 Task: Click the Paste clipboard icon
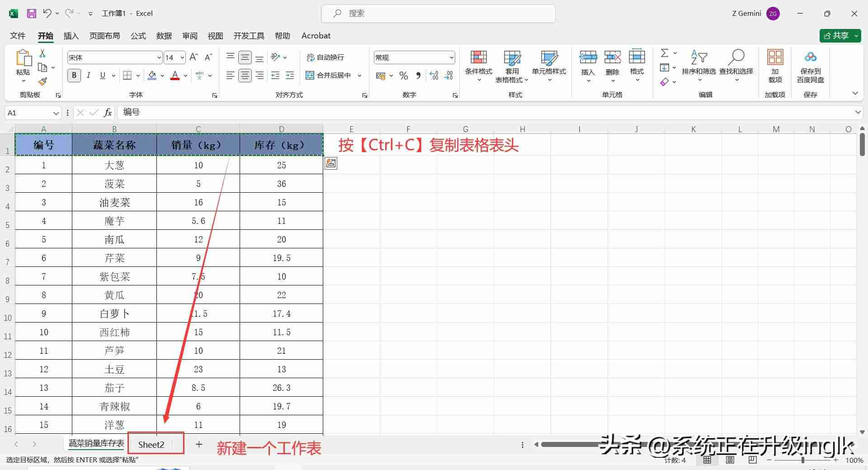click(x=23, y=58)
